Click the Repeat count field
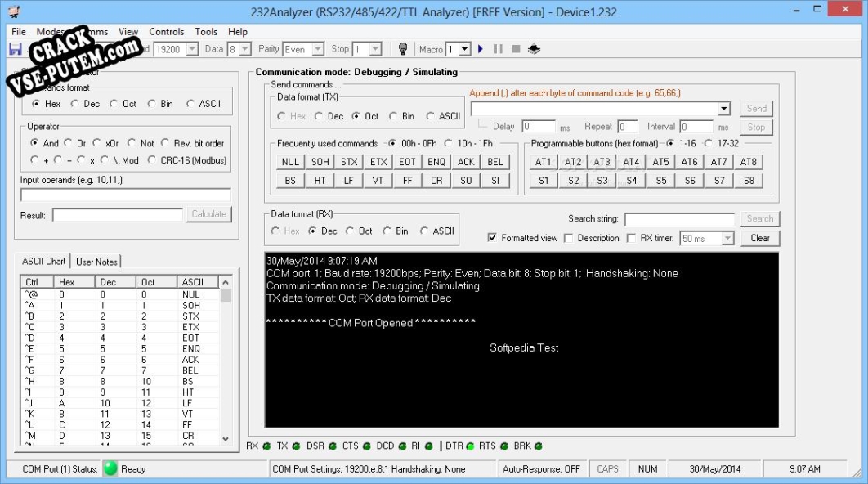 627,127
